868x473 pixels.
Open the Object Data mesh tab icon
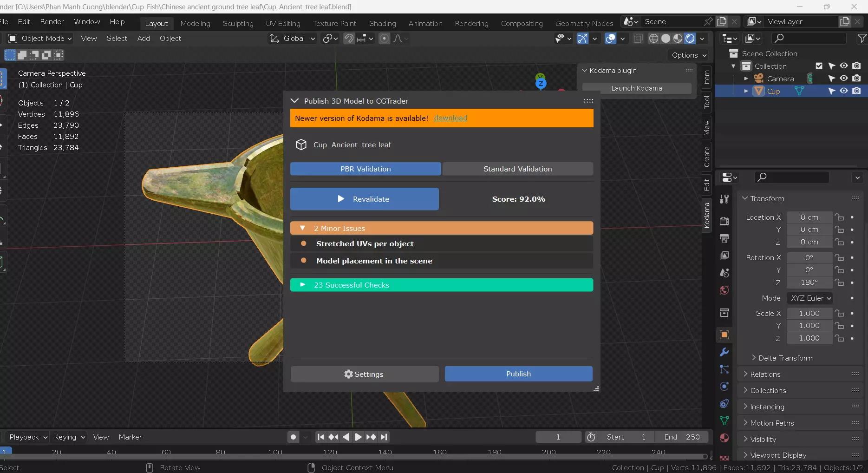(724, 421)
